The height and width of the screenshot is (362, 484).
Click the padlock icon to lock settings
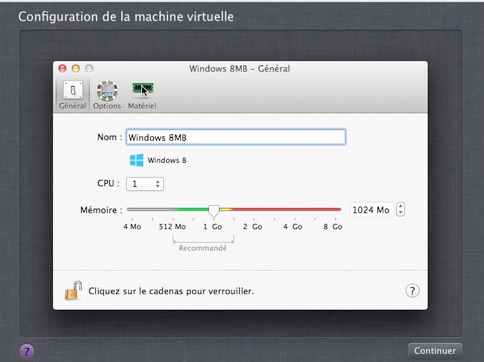pyautogui.click(x=73, y=290)
